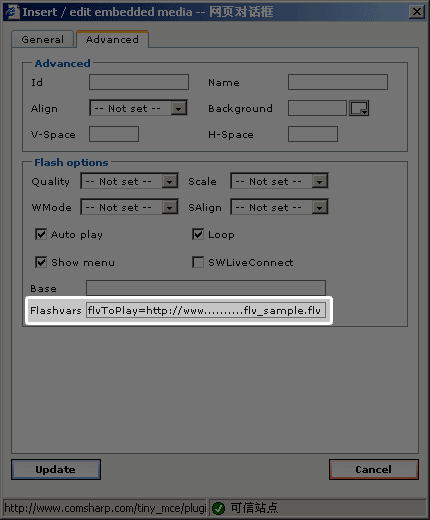Click the Cancel button
Viewport: 430px width, 520px height.
pos(373,469)
